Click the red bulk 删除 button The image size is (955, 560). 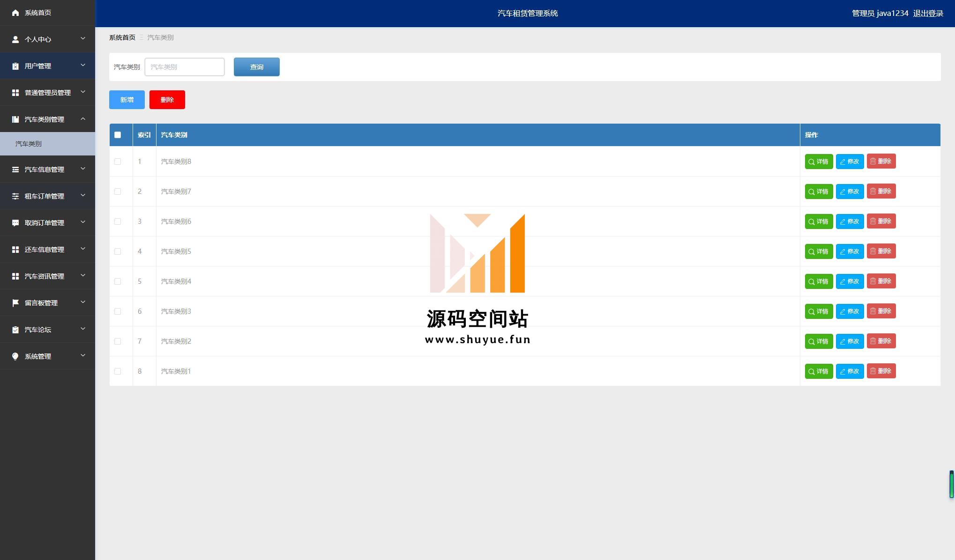167,100
